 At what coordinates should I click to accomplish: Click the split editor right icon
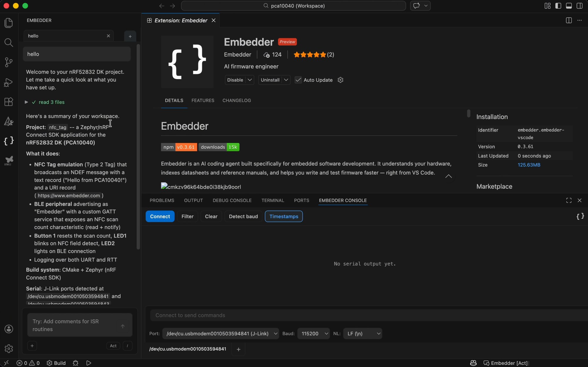click(569, 20)
